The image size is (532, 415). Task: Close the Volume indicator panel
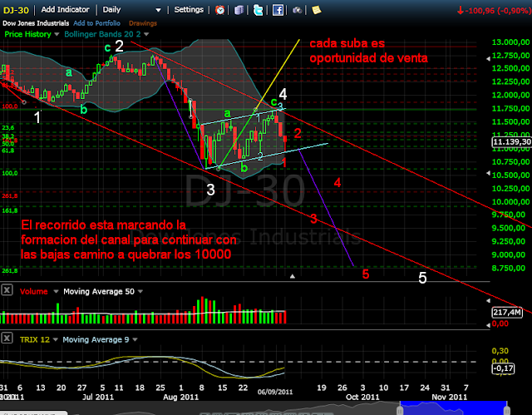click(7, 290)
